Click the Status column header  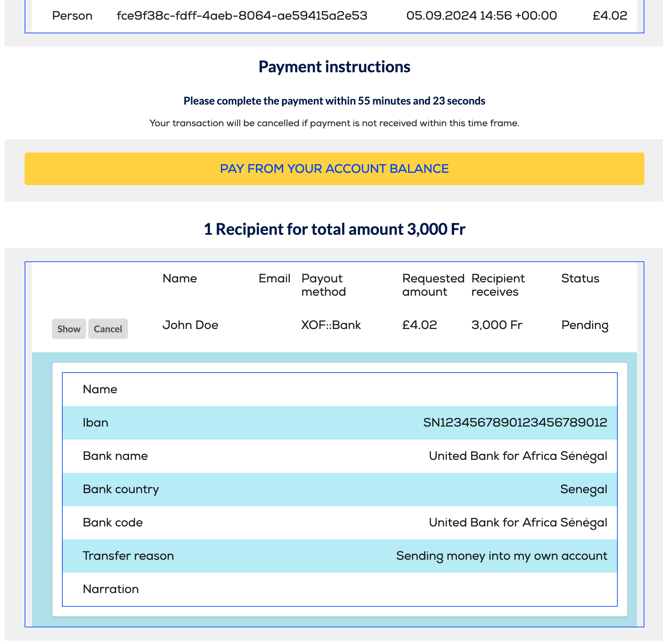click(580, 278)
